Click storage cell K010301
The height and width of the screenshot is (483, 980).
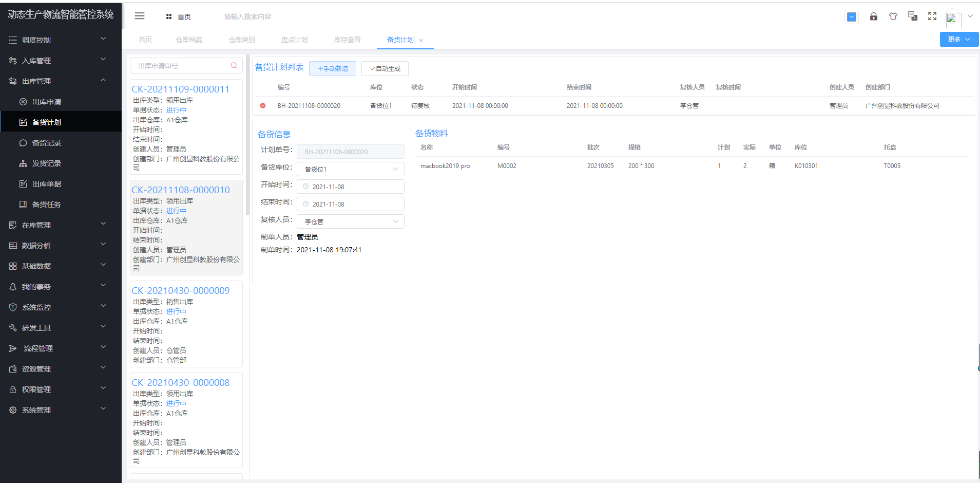click(x=806, y=166)
